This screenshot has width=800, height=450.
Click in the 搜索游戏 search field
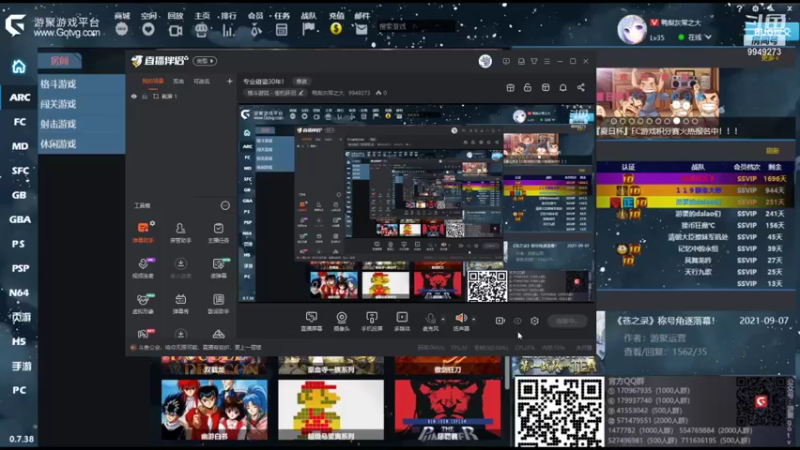416,27
